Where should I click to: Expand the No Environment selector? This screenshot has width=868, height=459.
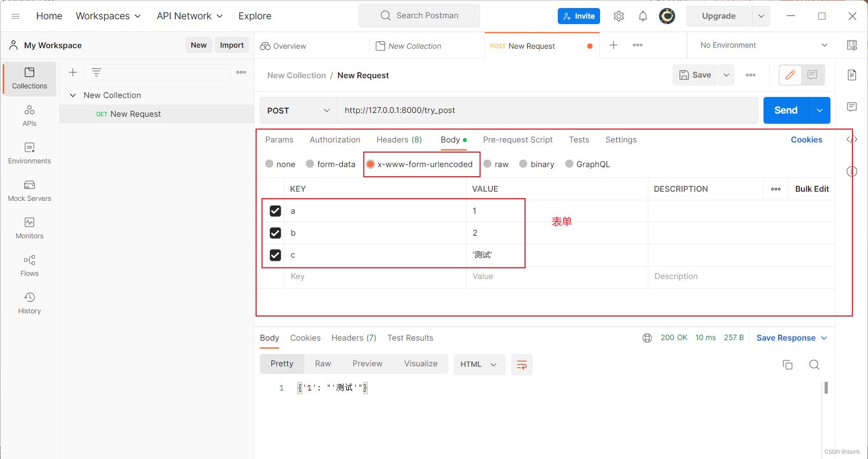[x=763, y=46]
